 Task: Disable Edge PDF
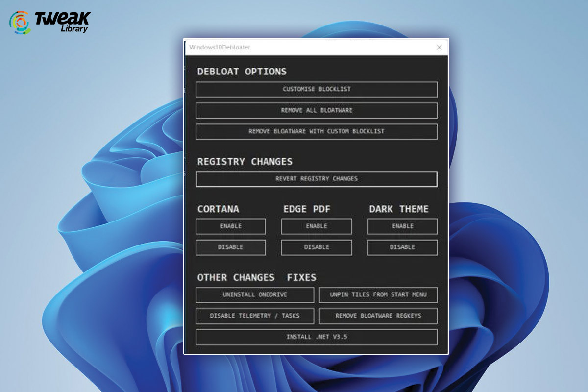pos(316,247)
